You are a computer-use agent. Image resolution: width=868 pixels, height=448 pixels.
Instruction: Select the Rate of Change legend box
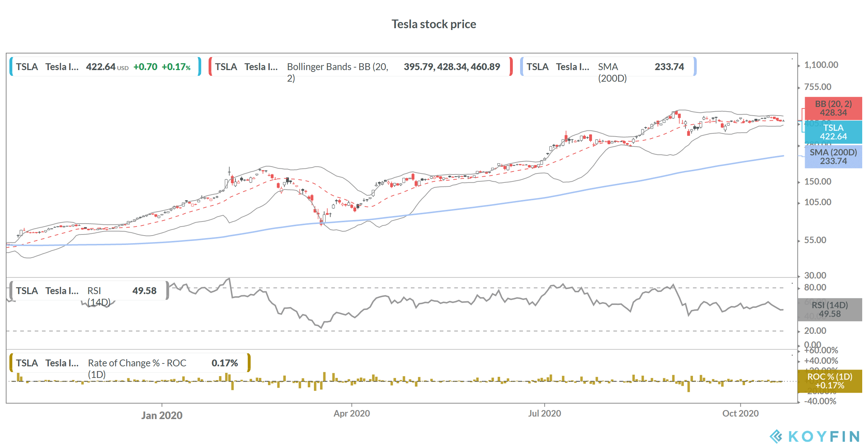point(130,363)
